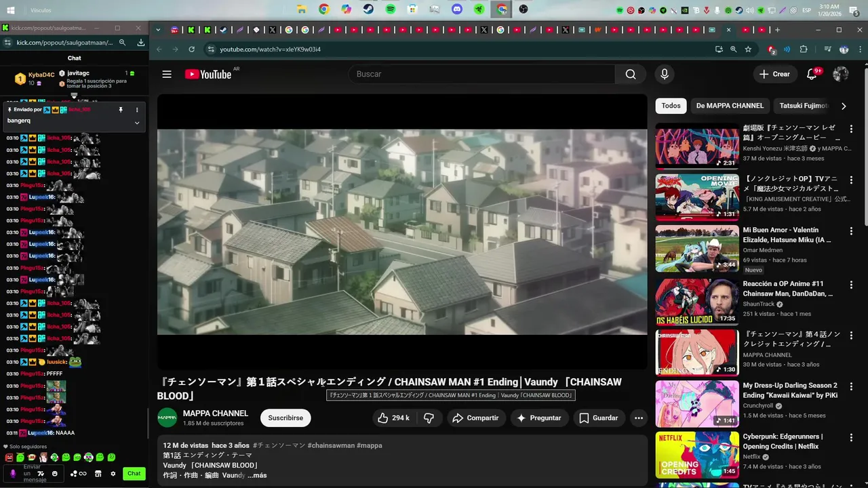Viewport: 868px width, 488px height.
Task: Open Kick chat settings gear
Action: 113,473
